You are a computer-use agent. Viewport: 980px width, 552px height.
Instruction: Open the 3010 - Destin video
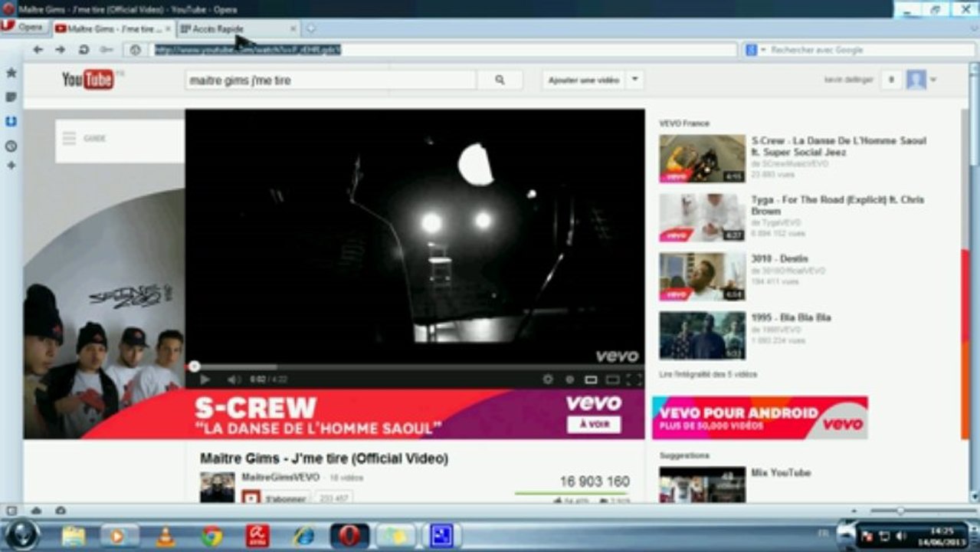[x=779, y=258]
